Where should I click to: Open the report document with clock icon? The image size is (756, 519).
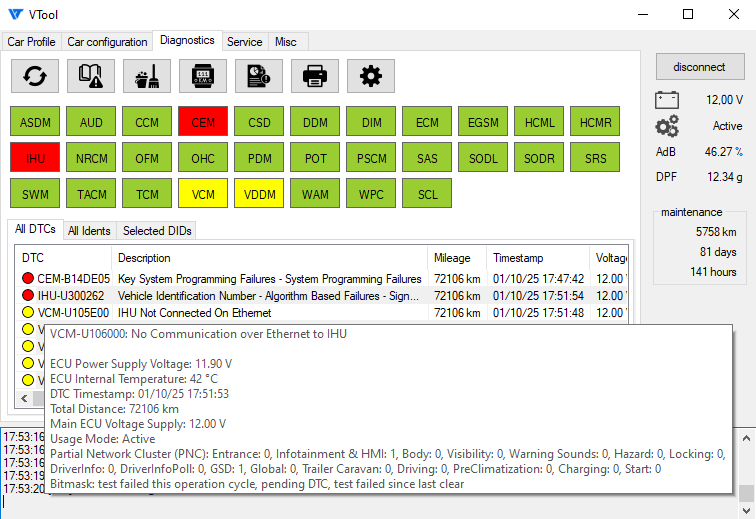(x=259, y=76)
